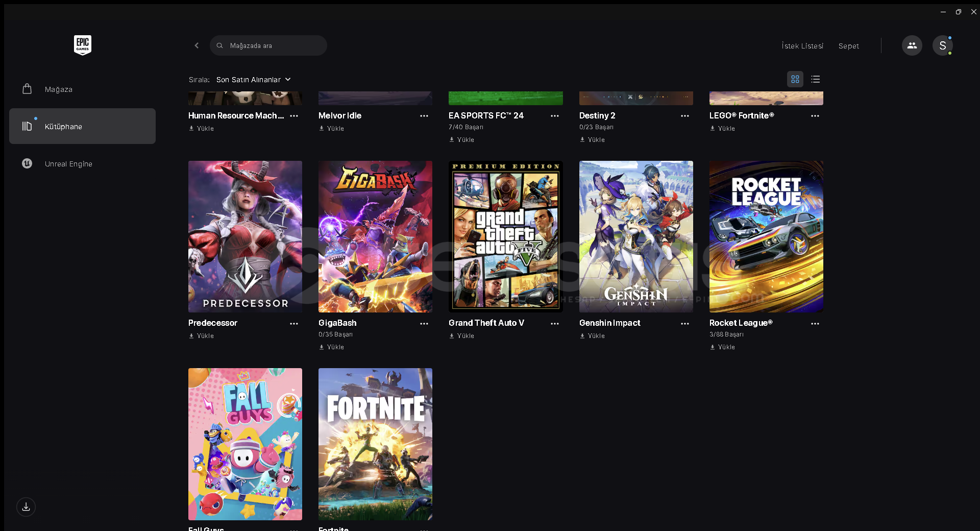The image size is (980, 531).
Task: Click the EA SPORTS FC 24 title
Action: tap(486, 115)
